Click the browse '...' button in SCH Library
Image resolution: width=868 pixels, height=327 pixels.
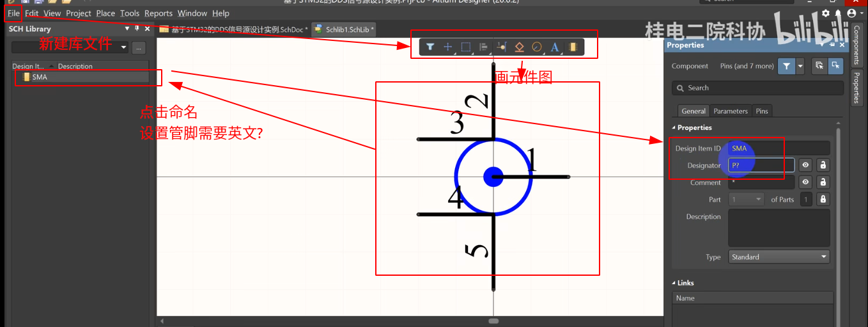[139, 48]
